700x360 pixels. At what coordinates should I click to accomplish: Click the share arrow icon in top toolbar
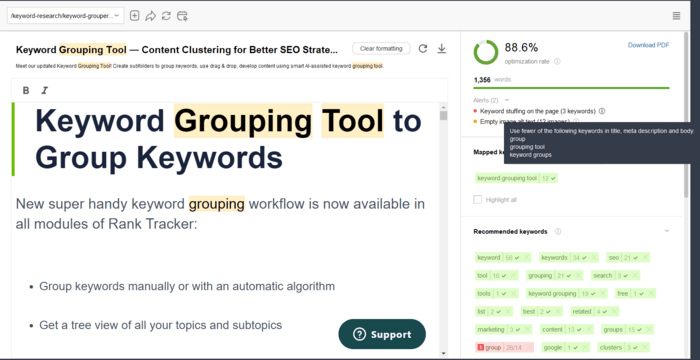[150, 16]
